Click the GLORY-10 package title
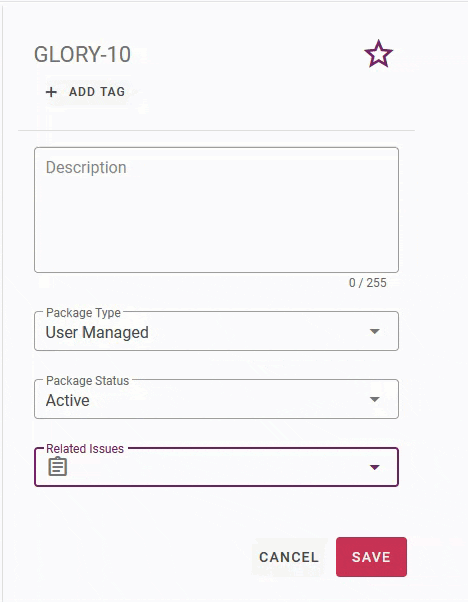Screen dimensions: 468x602 coord(82,55)
